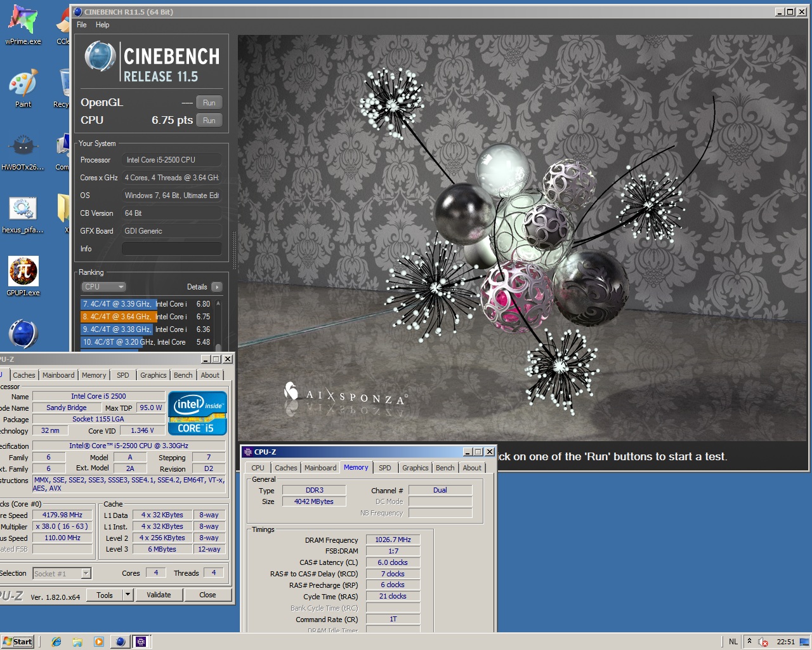Open the volume icon in the system tray
This screenshot has height=650, width=812.
click(763, 642)
